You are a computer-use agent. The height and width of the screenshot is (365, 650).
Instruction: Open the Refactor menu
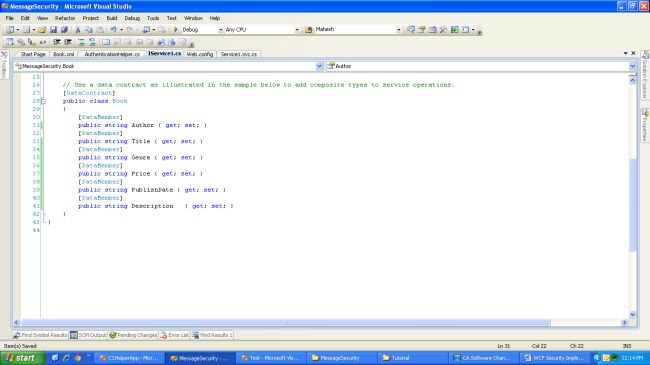point(65,18)
